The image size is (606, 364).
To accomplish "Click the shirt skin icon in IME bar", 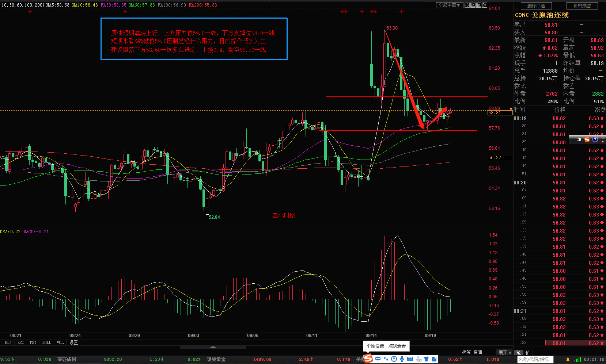I will coord(426,359).
